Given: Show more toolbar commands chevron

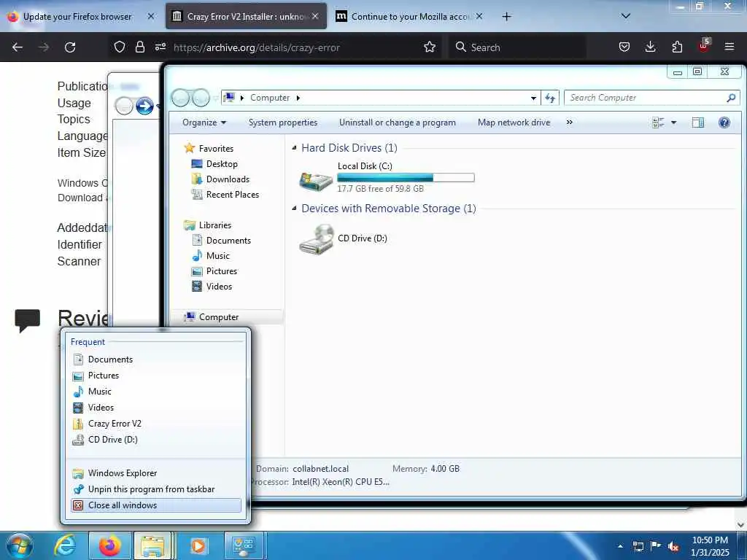Looking at the screenshot, I should [569, 122].
